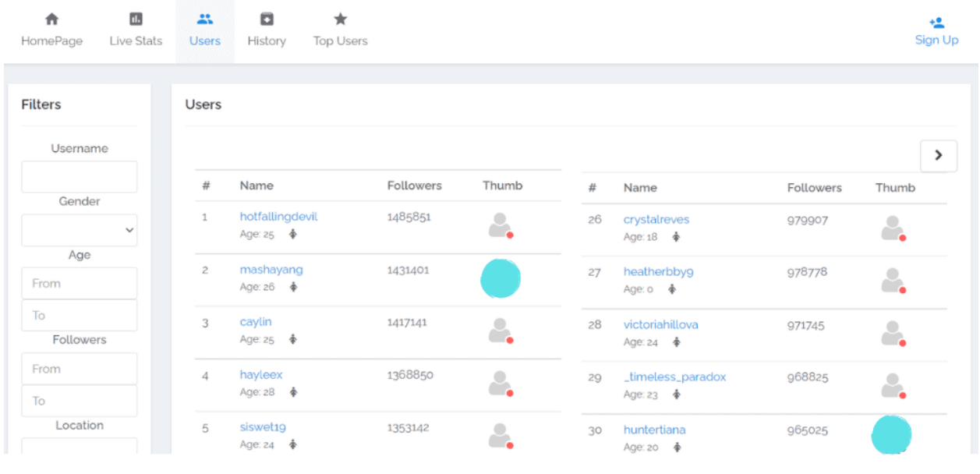Image resolution: width=980 pixels, height=474 pixels.
Task: Focus the Location filter field
Action: pyautogui.click(x=80, y=446)
